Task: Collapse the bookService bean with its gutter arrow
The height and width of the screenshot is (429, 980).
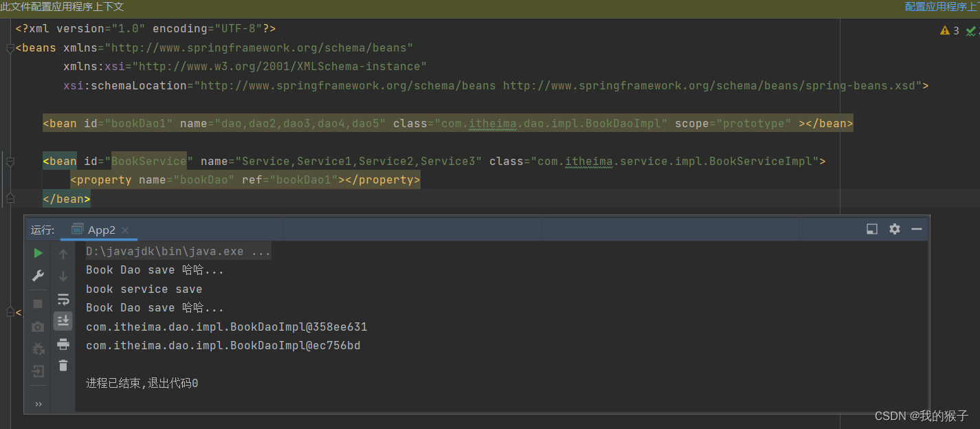Action: click(10, 160)
